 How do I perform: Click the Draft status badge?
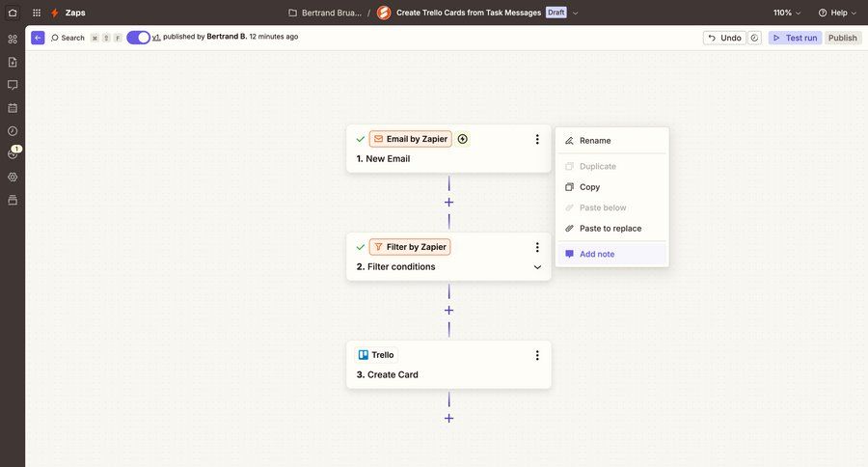click(556, 13)
